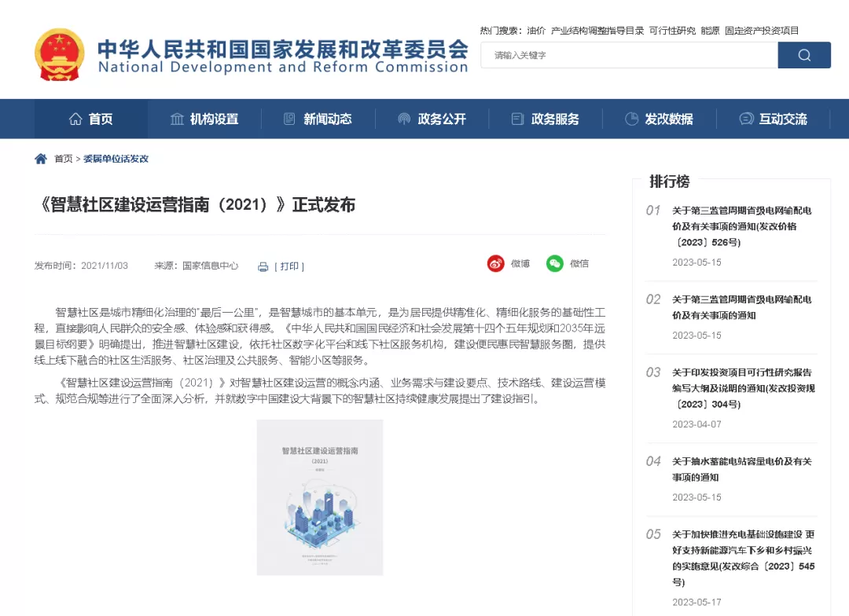Click the source text 国家信息中心
This screenshot has width=849, height=616.
210,266
